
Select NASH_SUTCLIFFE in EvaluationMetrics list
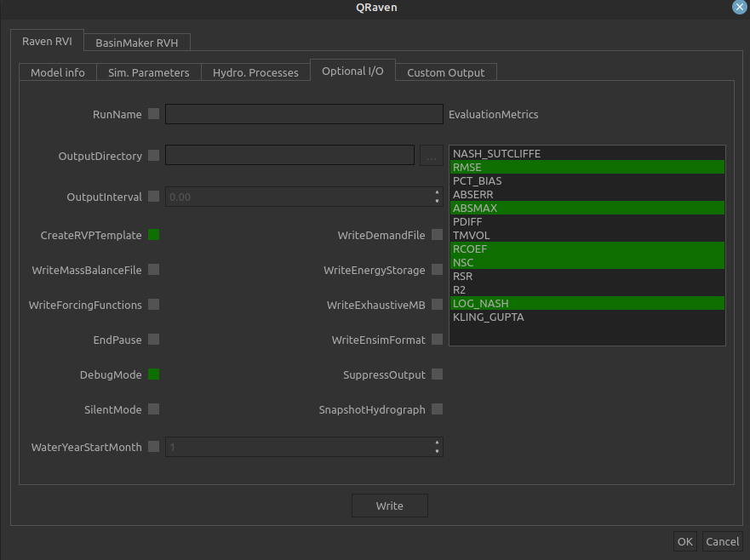pos(587,153)
